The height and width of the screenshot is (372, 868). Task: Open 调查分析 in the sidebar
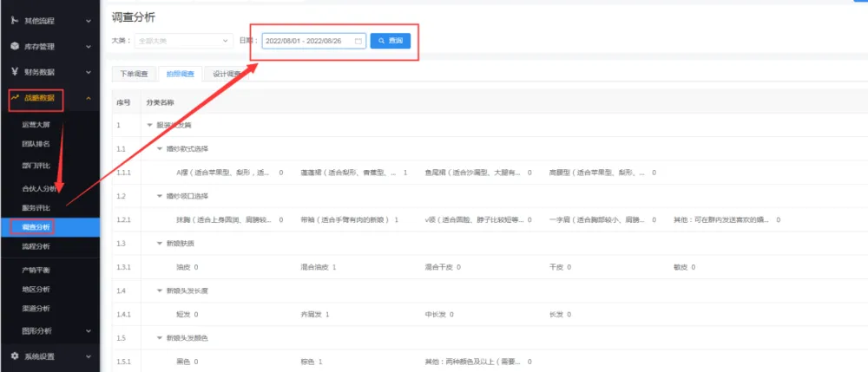(36, 227)
